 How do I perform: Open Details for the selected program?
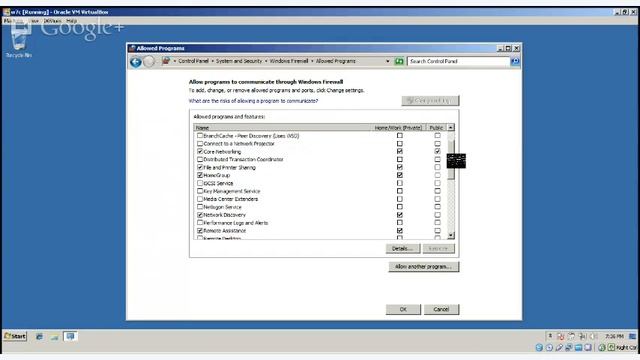click(403, 249)
